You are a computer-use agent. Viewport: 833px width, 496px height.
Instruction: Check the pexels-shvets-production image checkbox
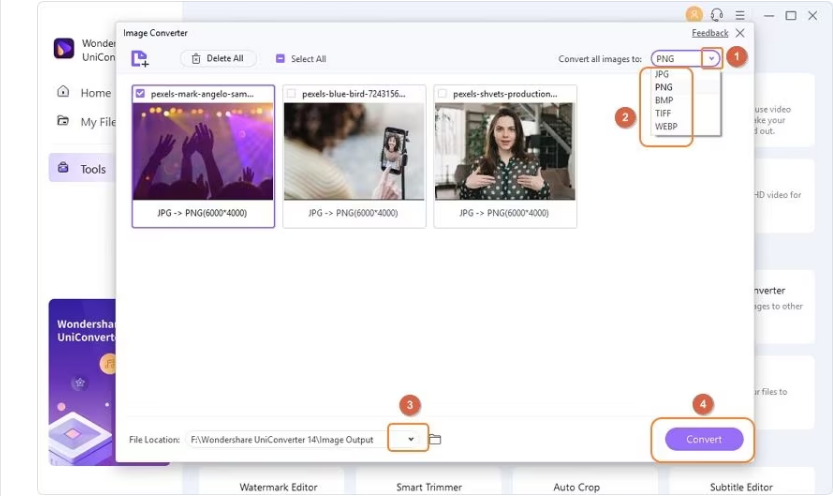point(442,93)
